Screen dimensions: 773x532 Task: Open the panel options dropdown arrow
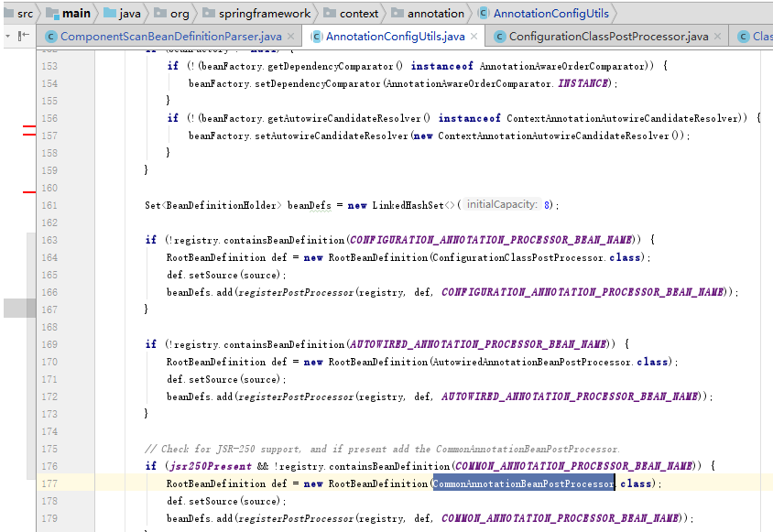pyautogui.click(x=7, y=36)
